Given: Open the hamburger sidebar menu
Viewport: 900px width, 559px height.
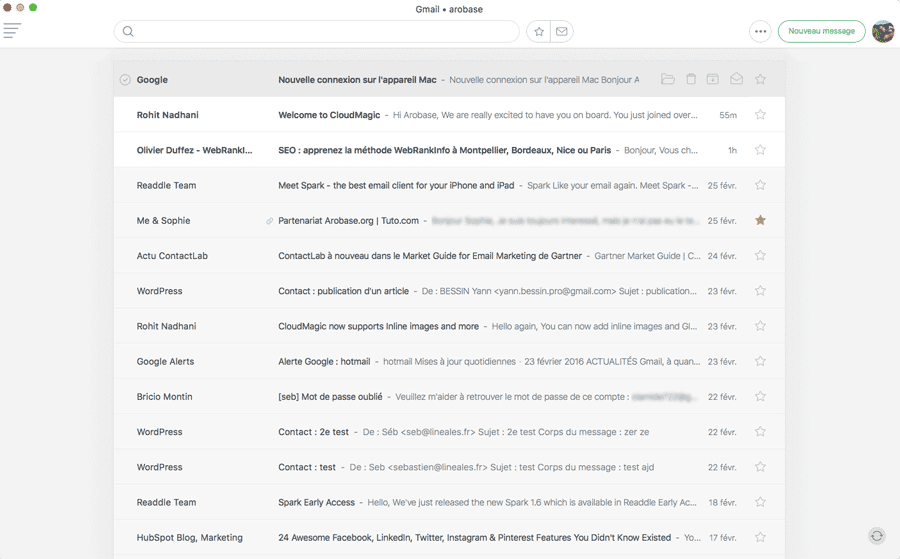Looking at the screenshot, I should tap(12, 30).
